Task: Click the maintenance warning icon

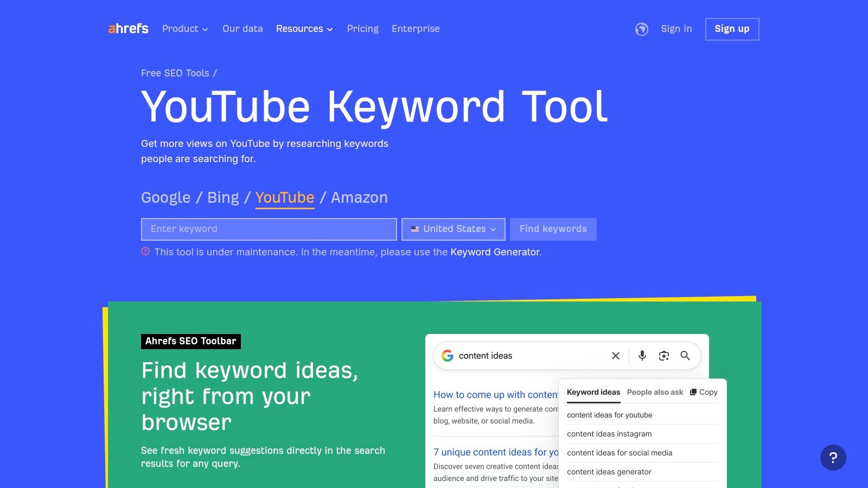Action: click(x=144, y=252)
